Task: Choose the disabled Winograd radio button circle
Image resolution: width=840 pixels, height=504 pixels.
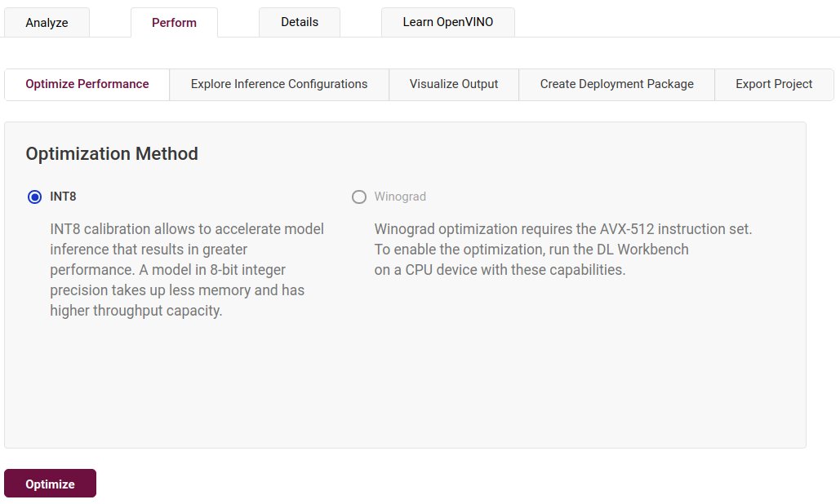Action: tap(358, 197)
